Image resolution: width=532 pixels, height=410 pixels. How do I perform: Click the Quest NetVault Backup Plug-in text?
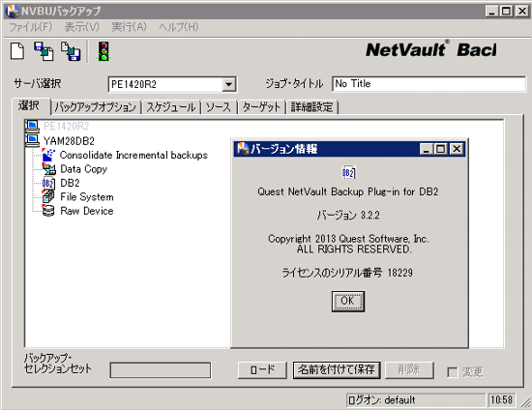click(348, 191)
